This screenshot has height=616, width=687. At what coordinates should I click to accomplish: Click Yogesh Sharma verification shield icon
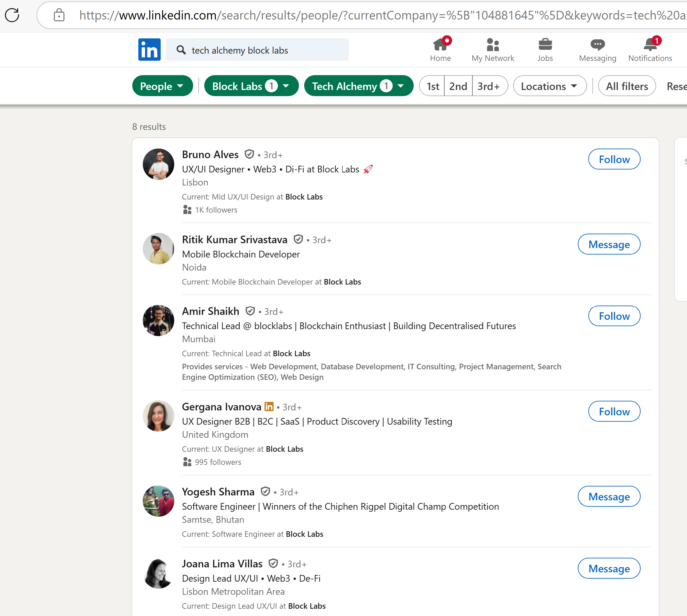[265, 491]
